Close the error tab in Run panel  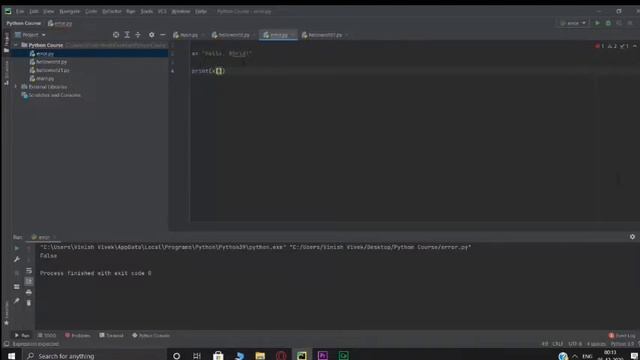click(55, 237)
